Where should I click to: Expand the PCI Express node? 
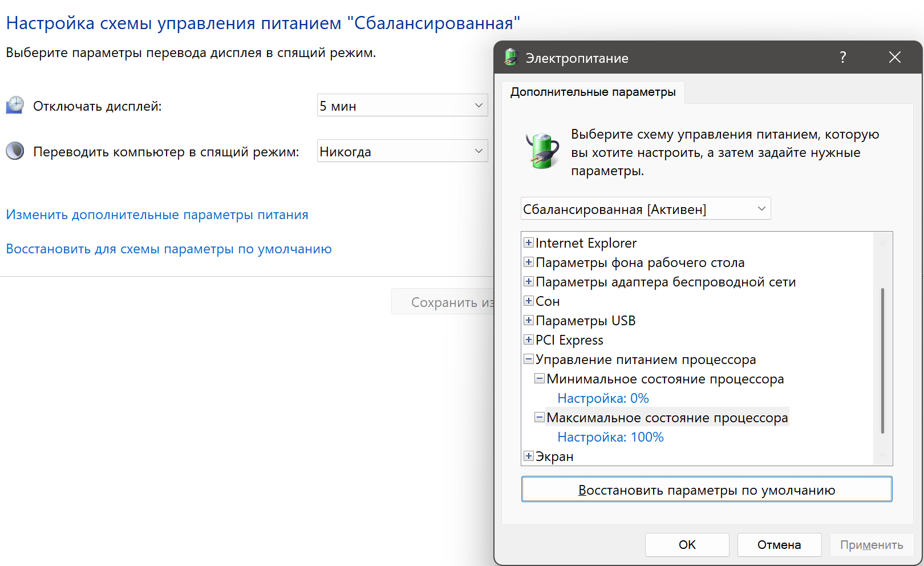coord(529,340)
